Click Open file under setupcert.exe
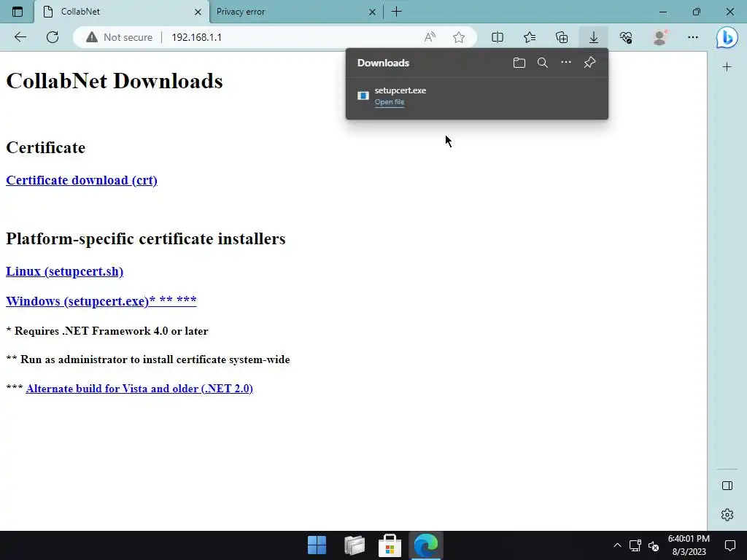 390,102
